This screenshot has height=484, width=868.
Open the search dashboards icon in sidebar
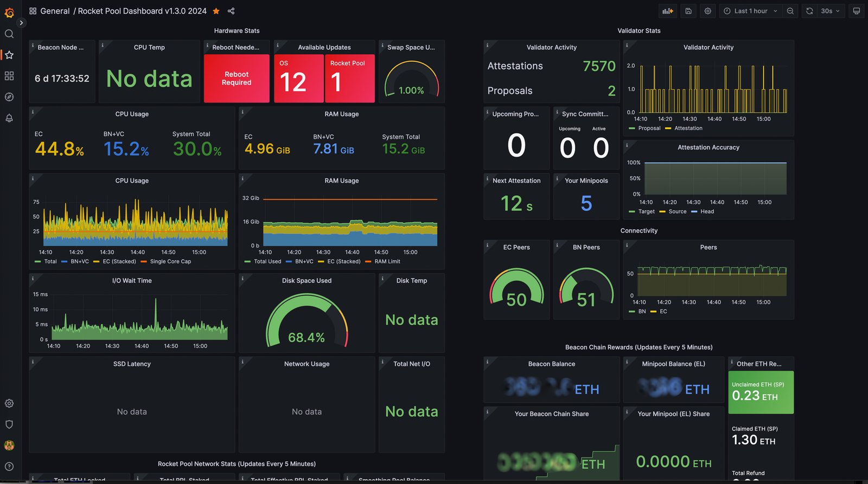pos(9,34)
